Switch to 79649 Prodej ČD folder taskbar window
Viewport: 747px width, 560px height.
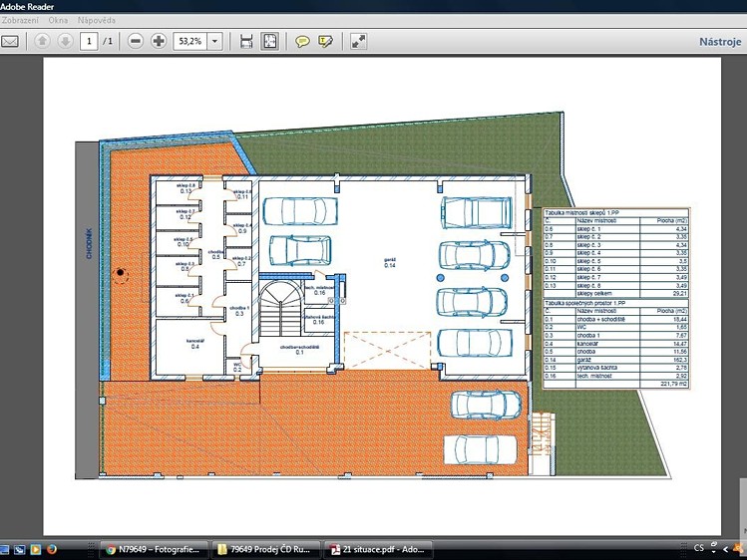click(x=266, y=549)
